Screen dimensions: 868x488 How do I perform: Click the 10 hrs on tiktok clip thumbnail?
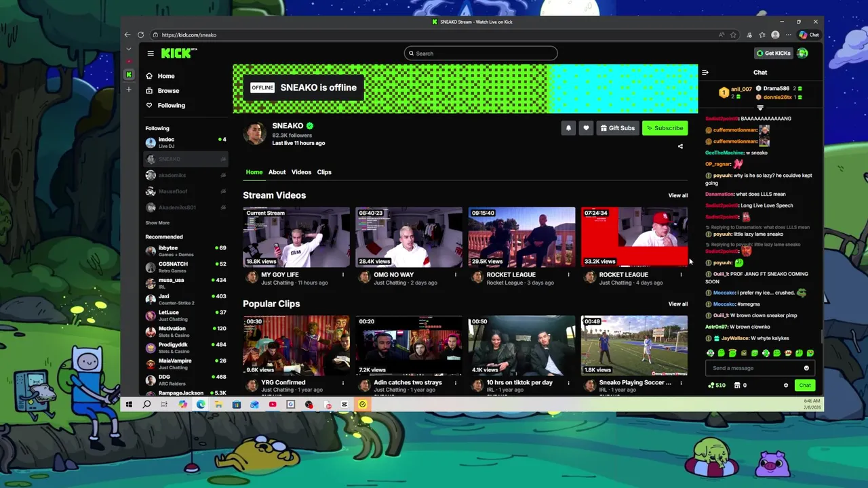(521, 345)
